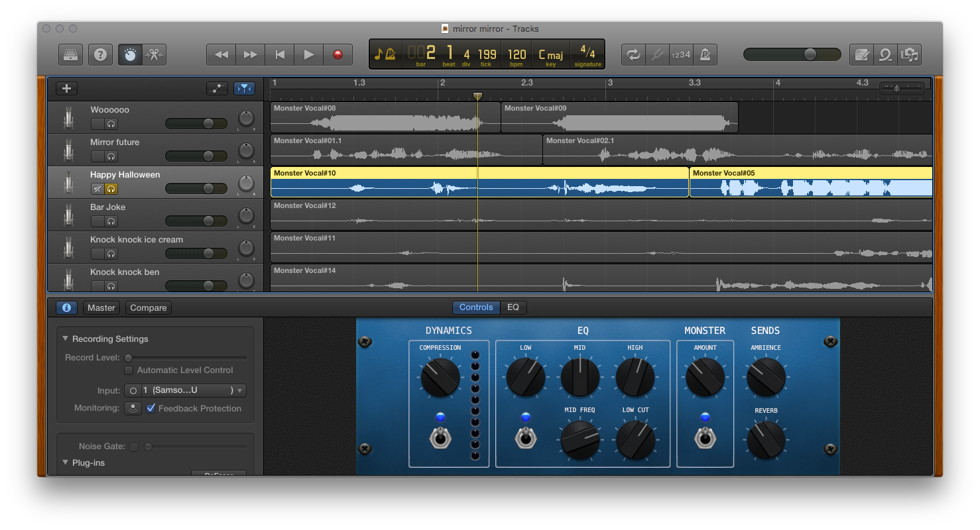Flip the MONSTER toggle switch
Image resolution: width=980 pixels, height=530 pixels.
[704, 438]
